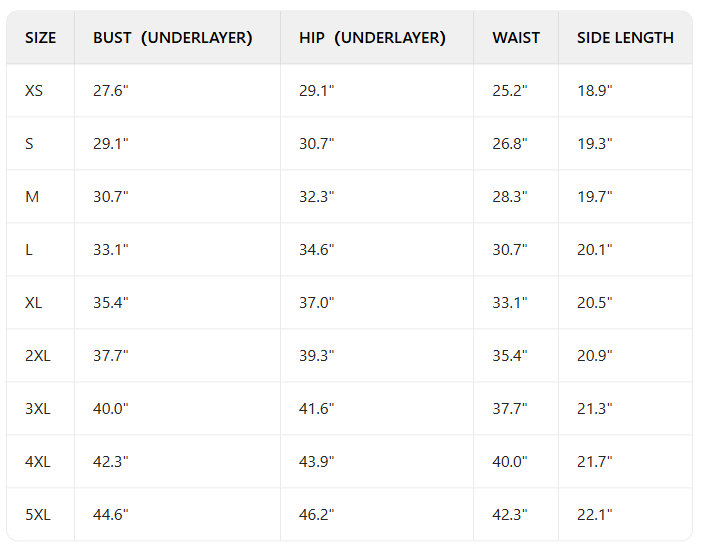The width and height of the screenshot is (702, 547).
Task: Click the L hip value 34.6"
Action: point(317,250)
